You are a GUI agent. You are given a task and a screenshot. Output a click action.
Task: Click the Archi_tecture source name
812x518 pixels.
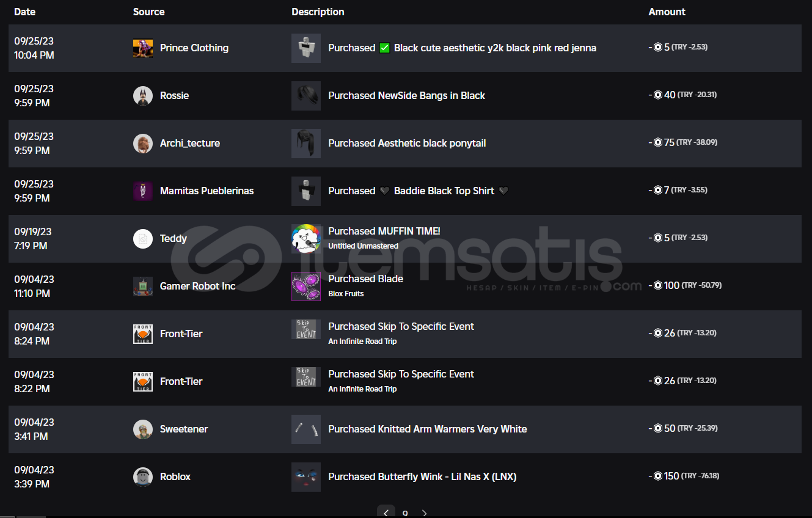pos(190,144)
